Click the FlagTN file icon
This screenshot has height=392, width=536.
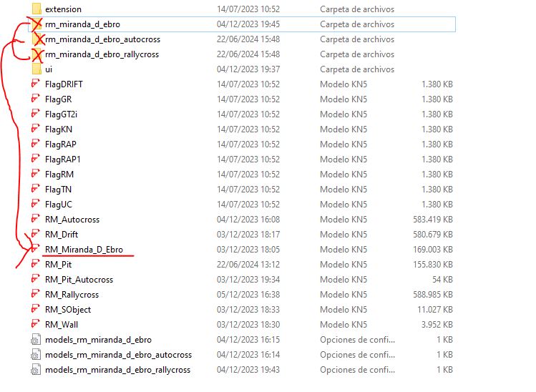click(x=36, y=189)
